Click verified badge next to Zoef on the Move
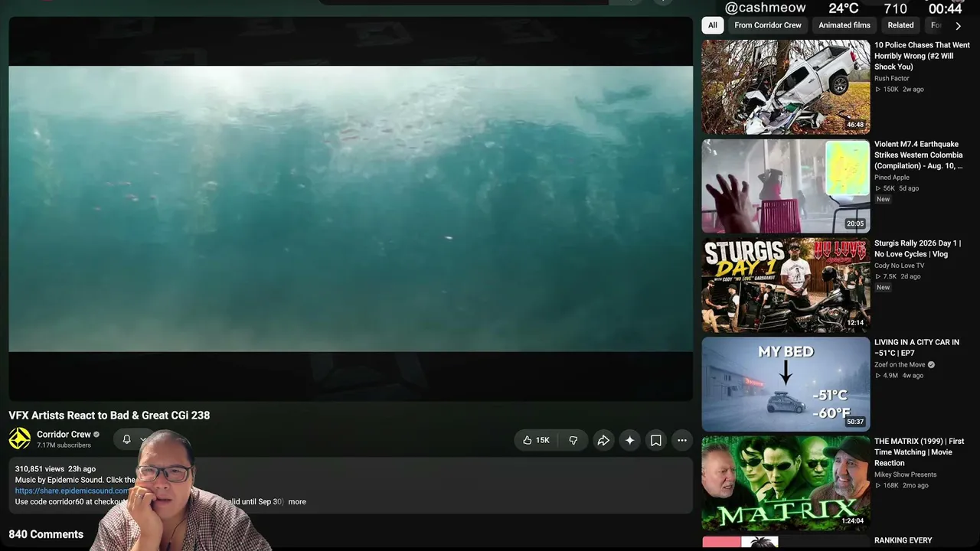 (931, 365)
